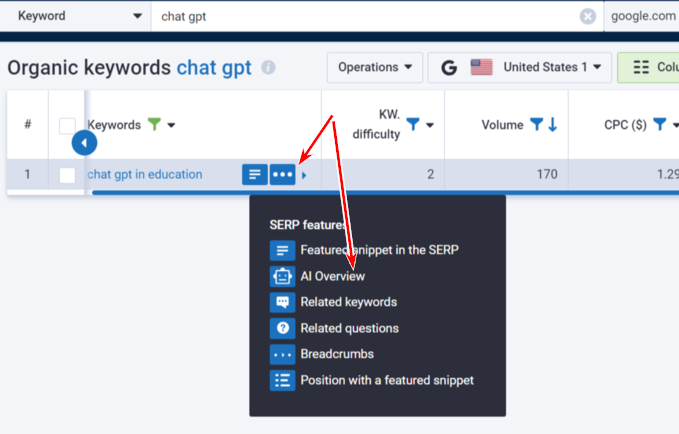679x434 pixels.
Task: Select the Related questions entry
Action: (349, 328)
